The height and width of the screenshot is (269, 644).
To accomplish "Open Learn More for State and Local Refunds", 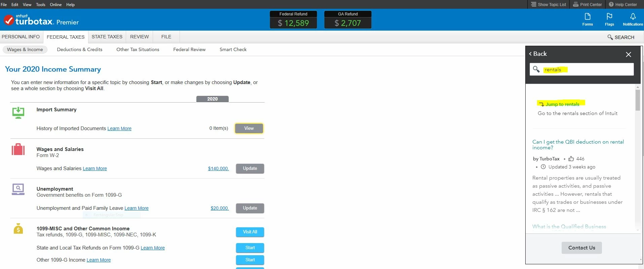I will [153, 248].
